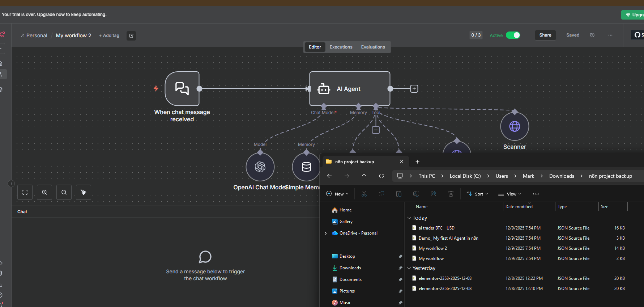Open Explorer's See more ellipsis menu
This screenshot has width=644, height=307.
pyautogui.click(x=536, y=194)
